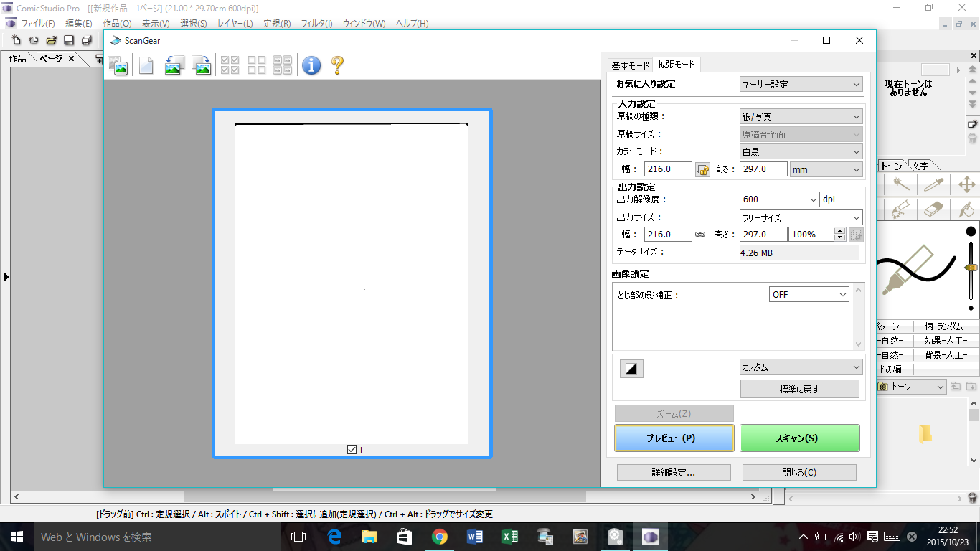Click the select-all-crop-frames image grid icon
This screenshot has height=551, width=980.
coord(282,65)
